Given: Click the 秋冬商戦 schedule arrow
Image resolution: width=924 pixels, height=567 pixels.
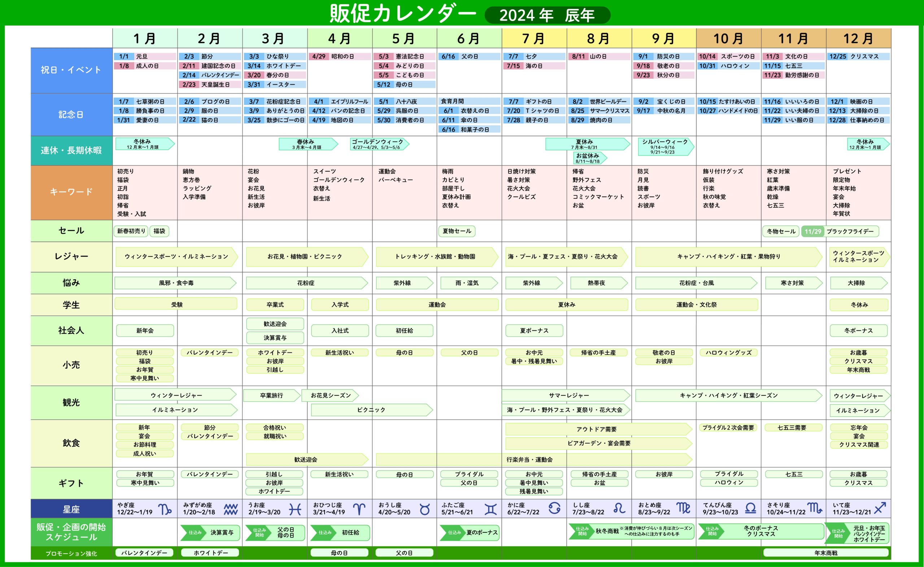Looking at the screenshot, I should click(x=632, y=531).
